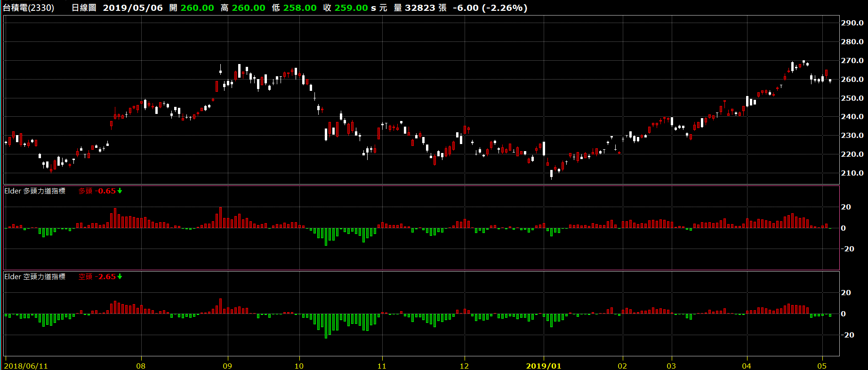Image resolution: width=868 pixels, height=370 pixels.
Task: Click the 2019/01 marker on time axis
Action: click(543, 366)
